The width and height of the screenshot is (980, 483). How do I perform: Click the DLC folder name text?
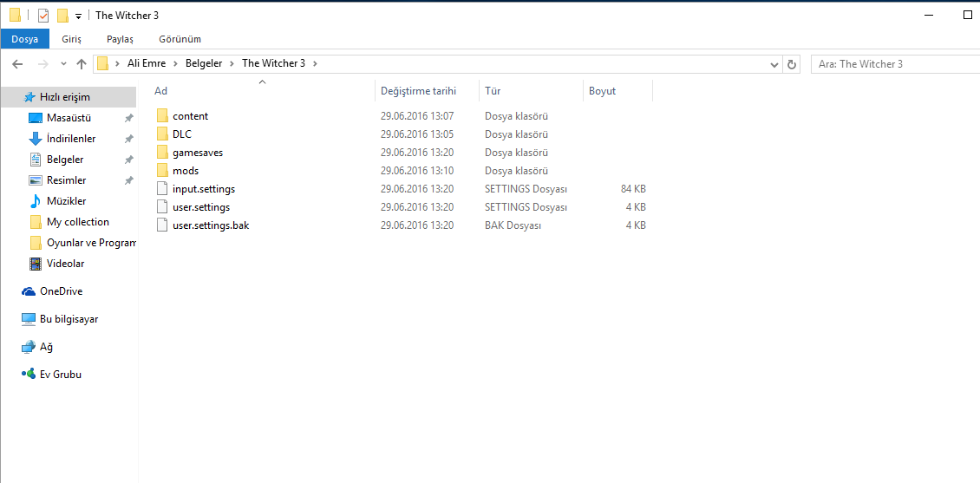point(182,134)
